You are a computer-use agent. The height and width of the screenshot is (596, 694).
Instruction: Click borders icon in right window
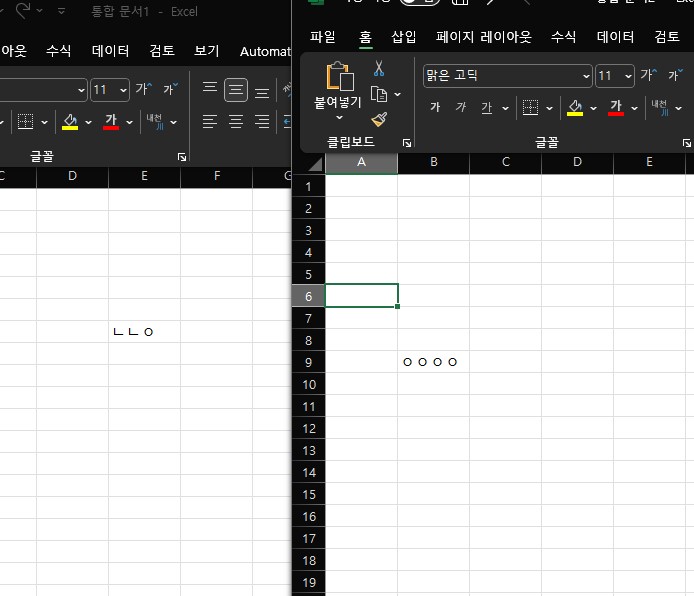530,108
